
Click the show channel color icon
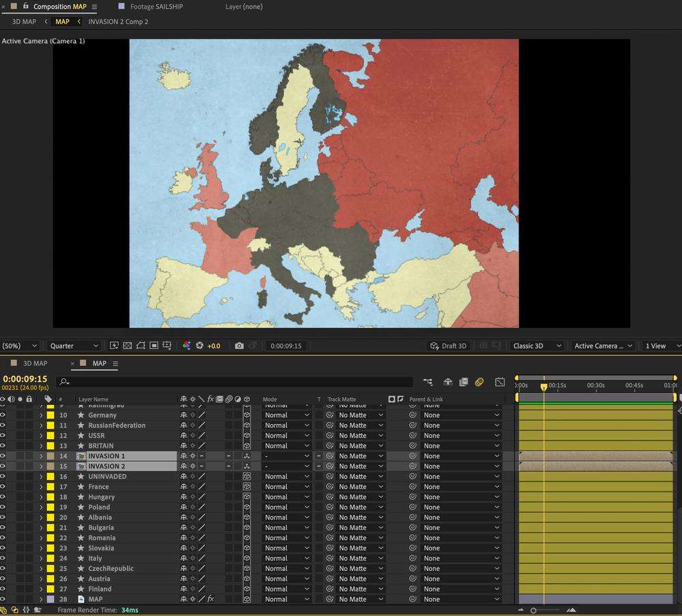186,346
